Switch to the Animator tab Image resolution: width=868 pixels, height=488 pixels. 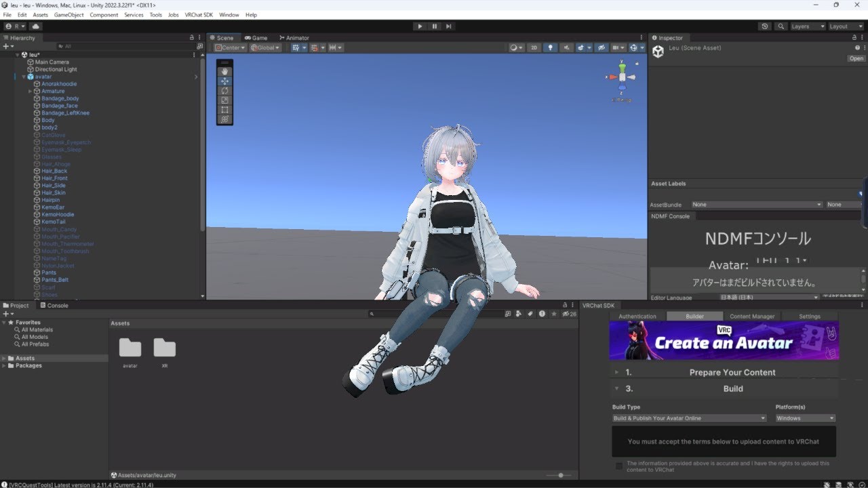pos(294,38)
